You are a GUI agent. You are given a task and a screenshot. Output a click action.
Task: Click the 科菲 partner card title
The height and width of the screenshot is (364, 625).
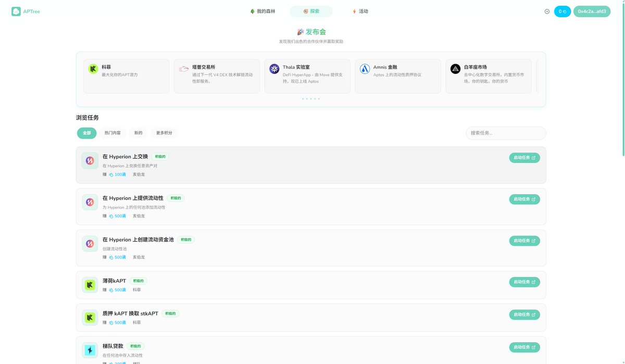click(106, 67)
